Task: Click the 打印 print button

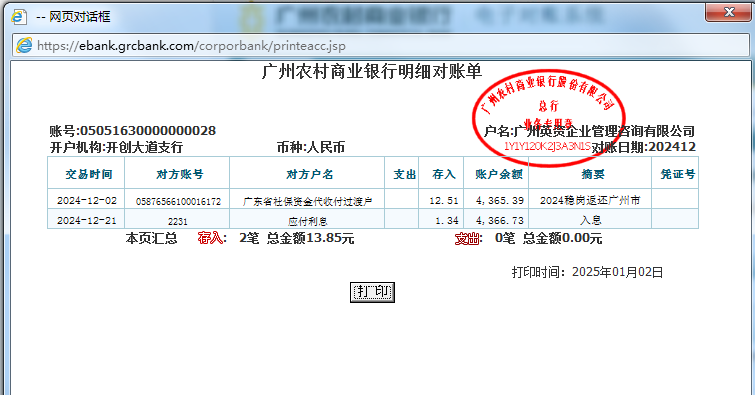Action: [x=372, y=292]
